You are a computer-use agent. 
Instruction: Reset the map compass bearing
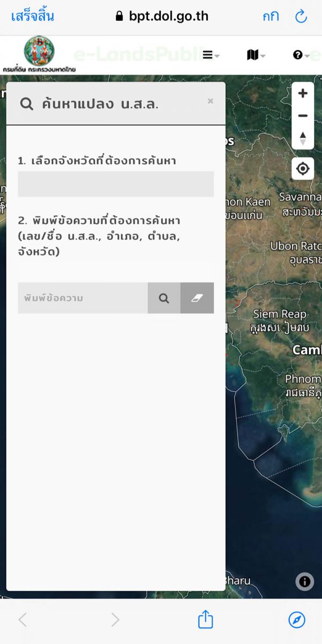coord(303,138)
